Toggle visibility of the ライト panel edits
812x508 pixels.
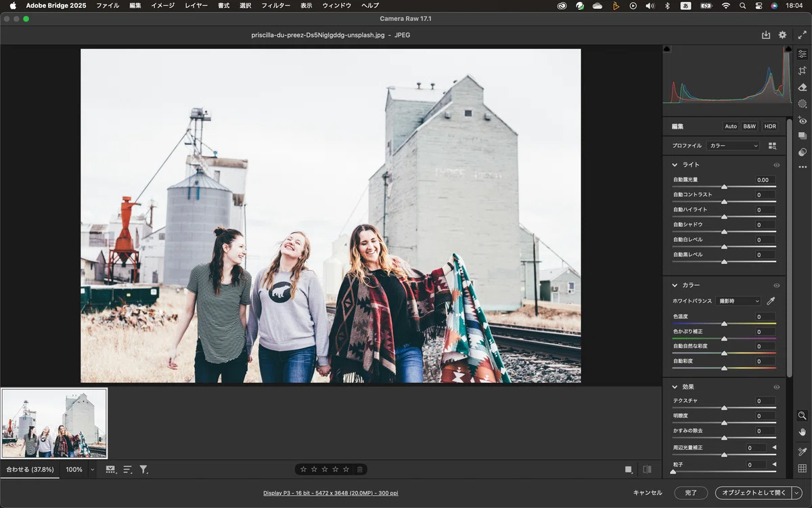(777, 165)
